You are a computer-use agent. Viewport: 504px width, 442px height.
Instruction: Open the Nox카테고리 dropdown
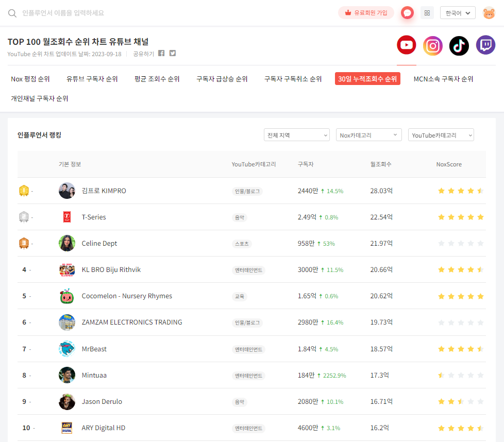pyautogui.click(x=368, y=135)
